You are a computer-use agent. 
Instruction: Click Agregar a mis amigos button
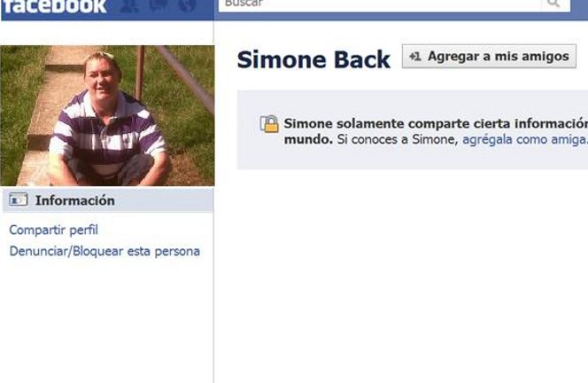click(489, 57)
